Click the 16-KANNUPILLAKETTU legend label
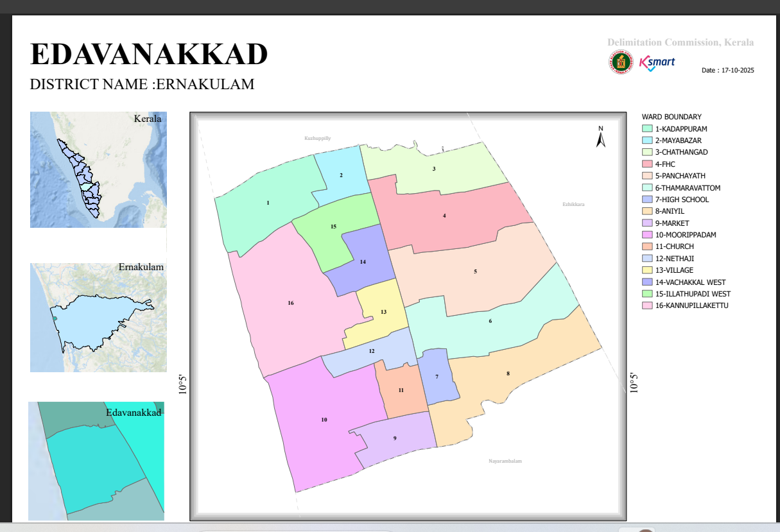 (691, 305)
